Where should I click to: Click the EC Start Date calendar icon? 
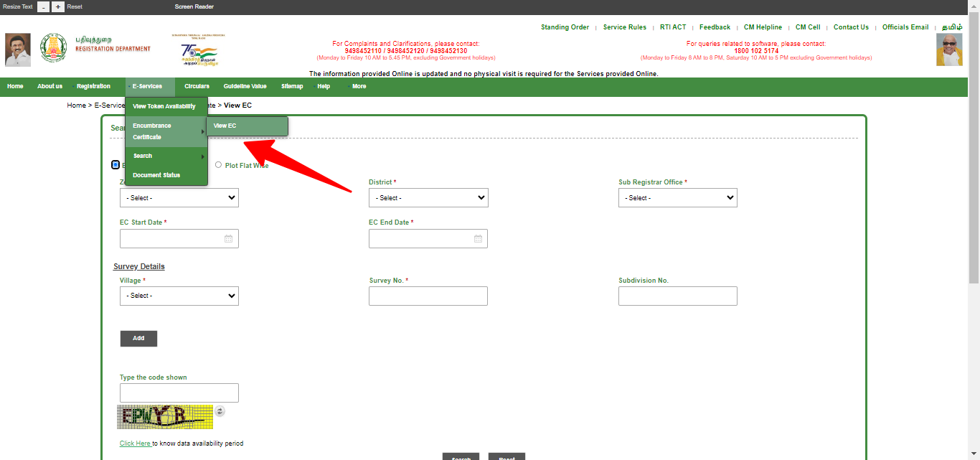click(228, 238)
